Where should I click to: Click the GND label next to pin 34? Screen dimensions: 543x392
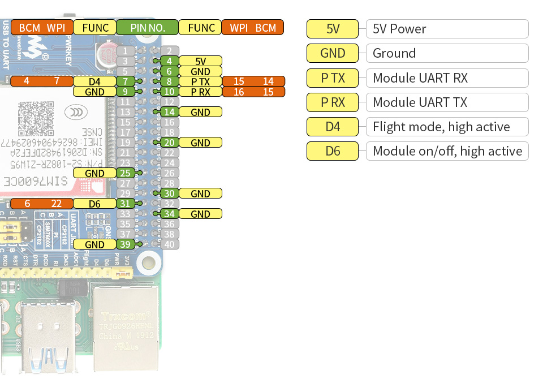click(x=200, y=214)
